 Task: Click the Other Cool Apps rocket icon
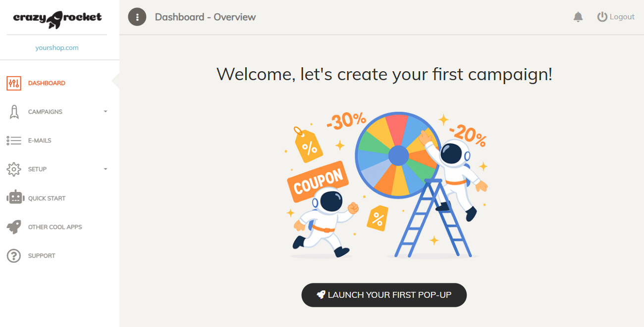[14, 227]
